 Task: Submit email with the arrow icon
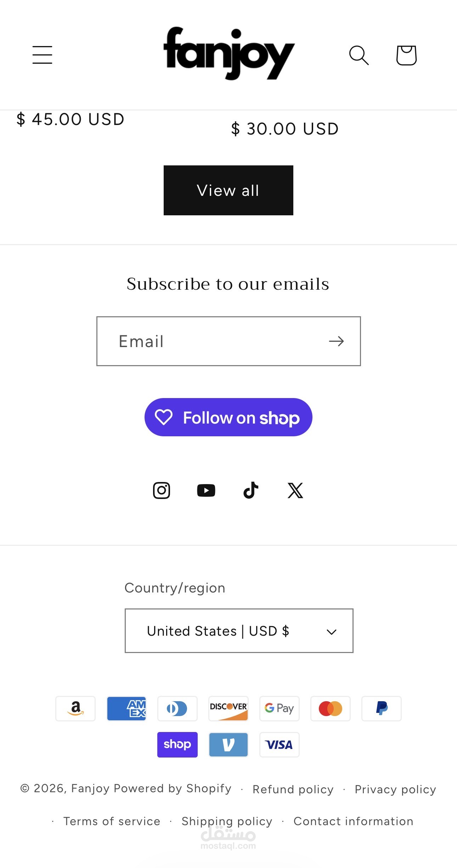pos(336,341)
